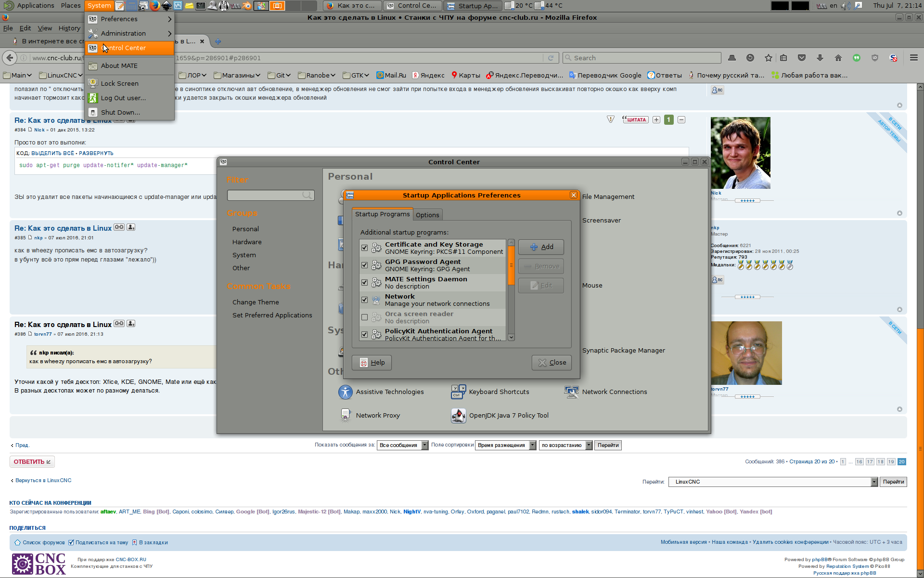Screen dimensions: 924x578
Task: Click Firefox bookmark star icon
Action: (768, 58)
